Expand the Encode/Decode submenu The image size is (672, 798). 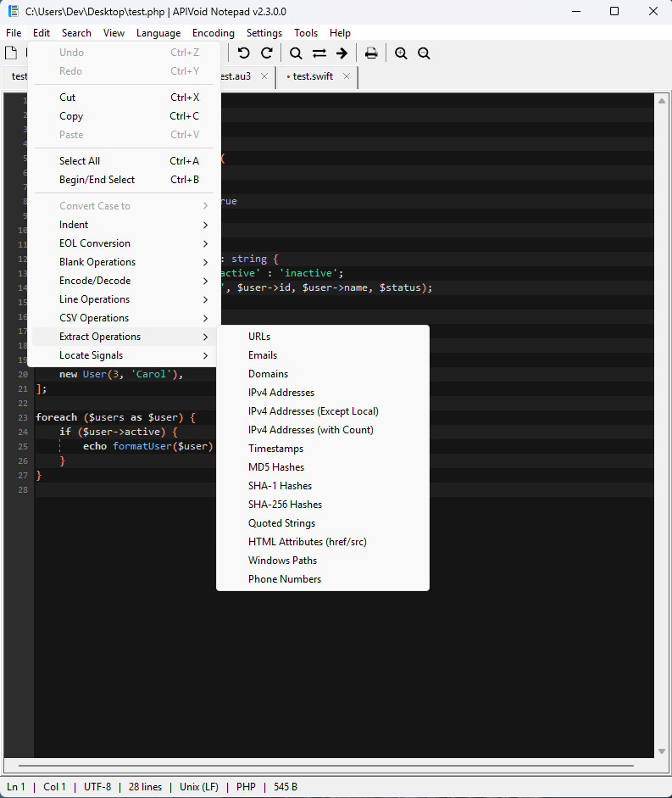coord(124,281)
